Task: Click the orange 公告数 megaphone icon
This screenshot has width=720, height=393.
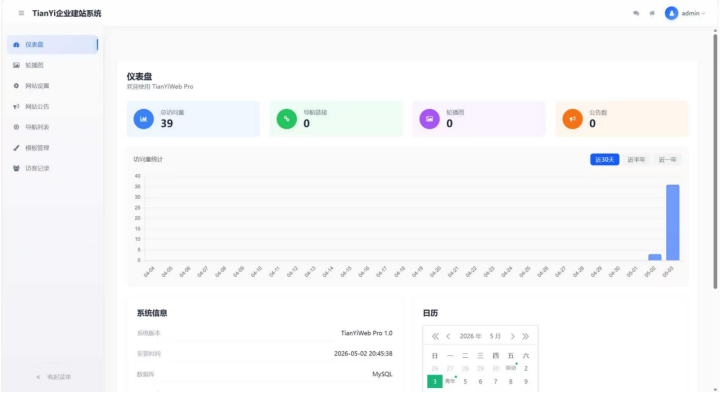Action: coord(573,119)
